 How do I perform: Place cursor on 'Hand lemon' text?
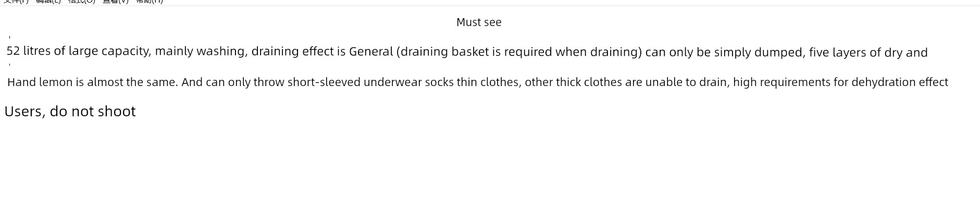tap(40, 82)
